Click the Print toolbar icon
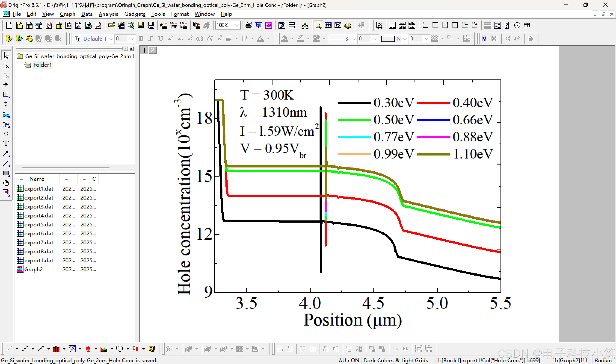 pos(249,25)
